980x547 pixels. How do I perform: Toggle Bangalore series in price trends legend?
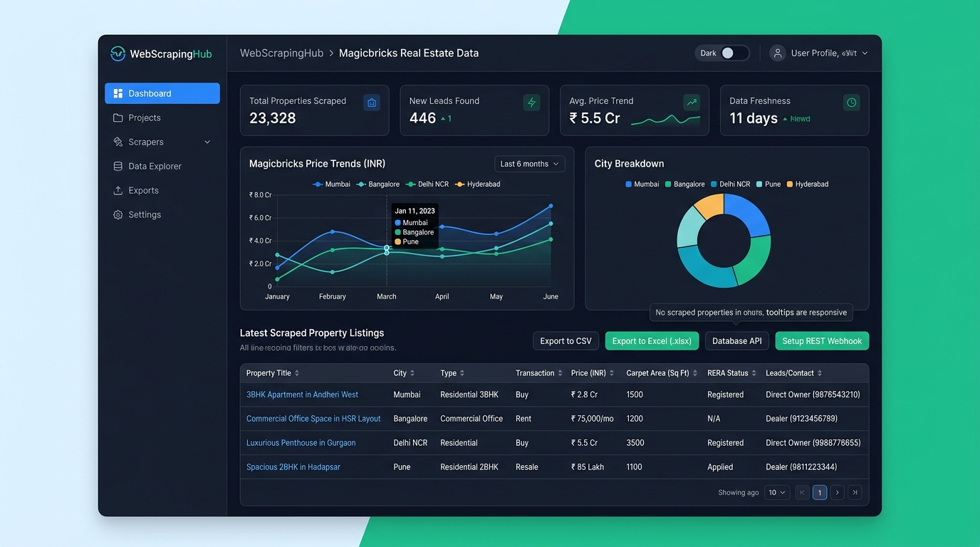(x=378, y=184)
